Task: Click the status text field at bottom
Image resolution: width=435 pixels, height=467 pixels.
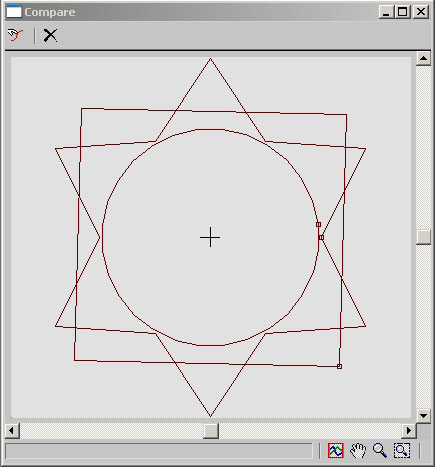Action: click(159, 451)
